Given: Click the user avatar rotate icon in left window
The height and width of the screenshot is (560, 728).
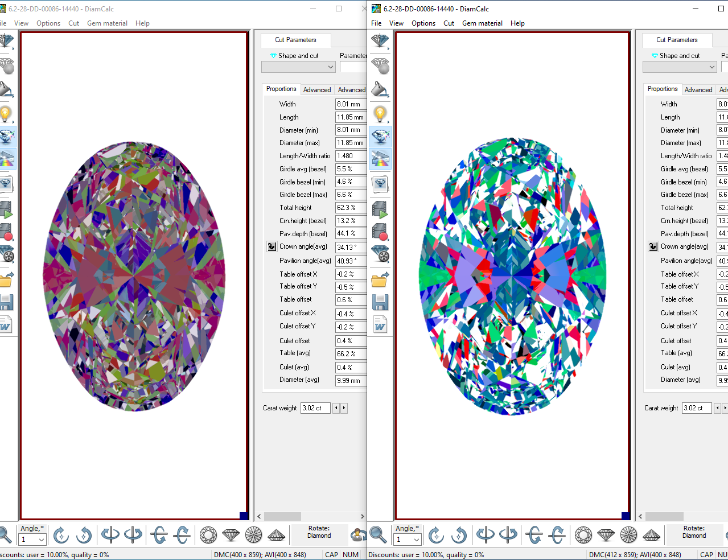Looking at the screenshot, I should tap(359, 535).
